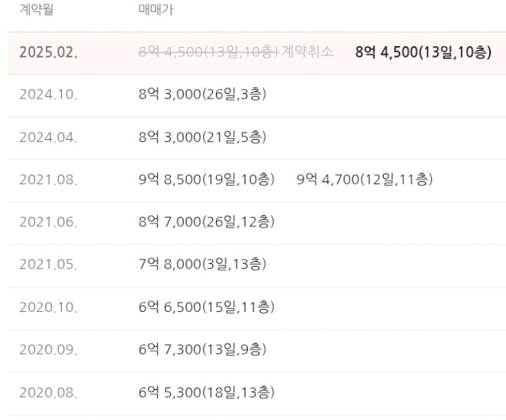The image size is (506, 420).
Task: Select the 2024.04. row date
Action: [x=48, y=138]
